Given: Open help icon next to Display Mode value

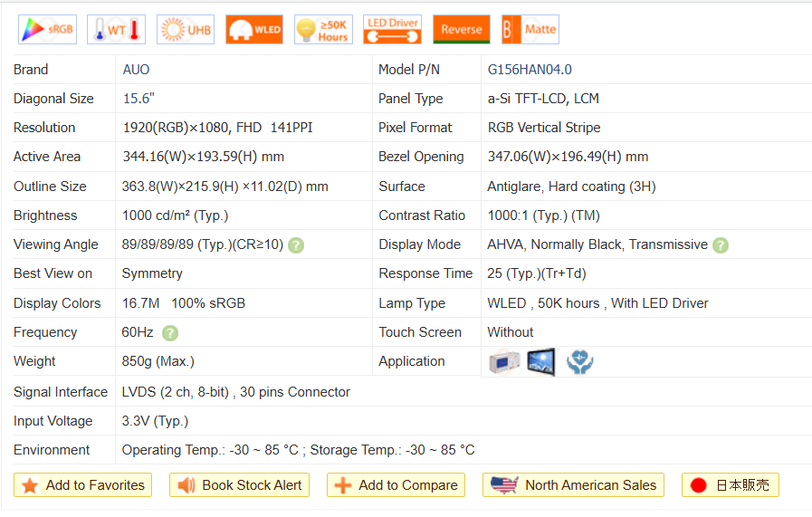Looking at the screenshot, I should click(721, 245).
